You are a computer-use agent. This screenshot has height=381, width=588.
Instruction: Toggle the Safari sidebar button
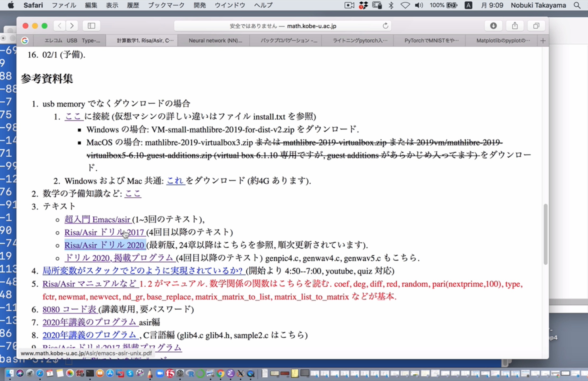pos(91,26)
